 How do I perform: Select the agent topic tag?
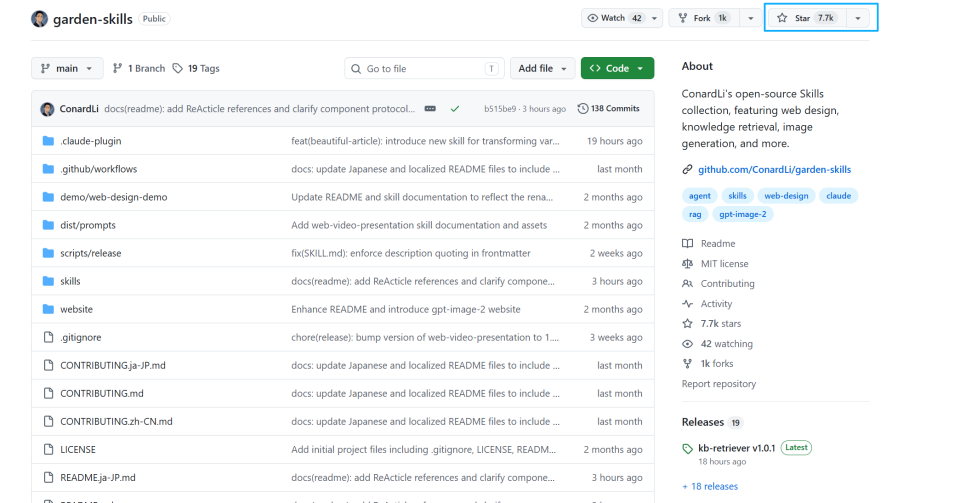699,196
